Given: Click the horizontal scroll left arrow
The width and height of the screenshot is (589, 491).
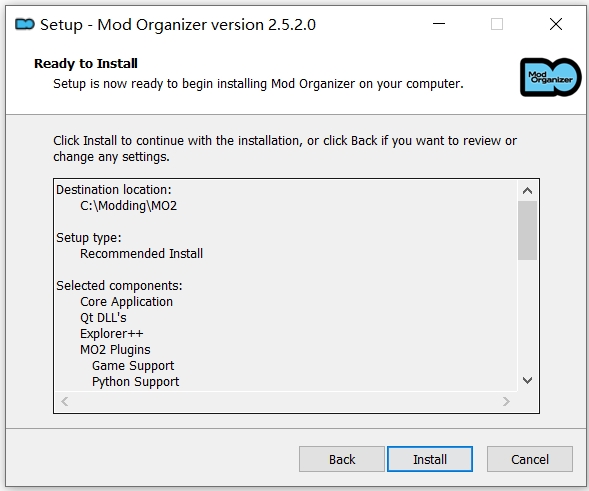Looking at the screenshot, I should pyautogui.click(x=65, y=402).
